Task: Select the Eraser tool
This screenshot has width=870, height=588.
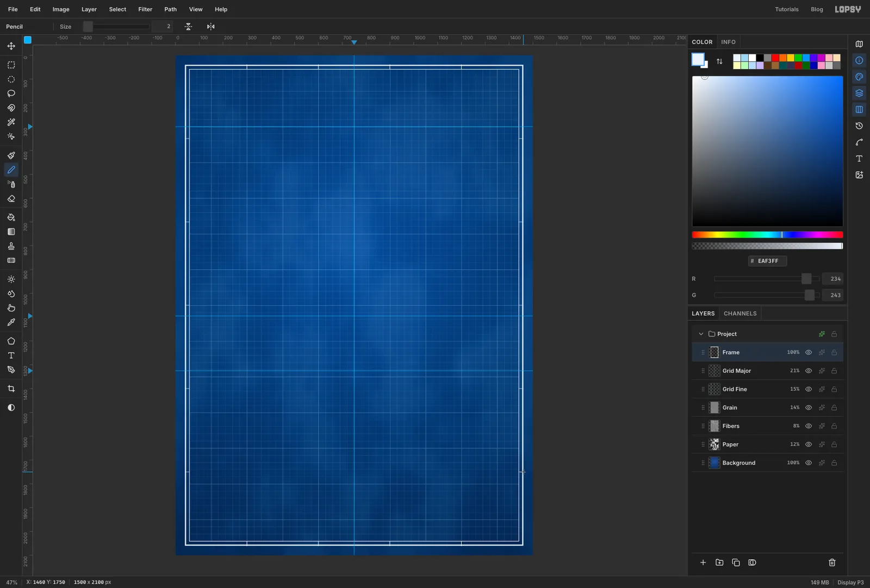Action: tap(11, 199)
